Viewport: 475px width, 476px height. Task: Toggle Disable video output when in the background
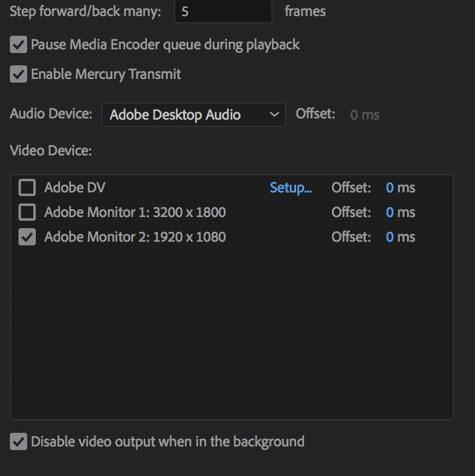coord(19,441)
